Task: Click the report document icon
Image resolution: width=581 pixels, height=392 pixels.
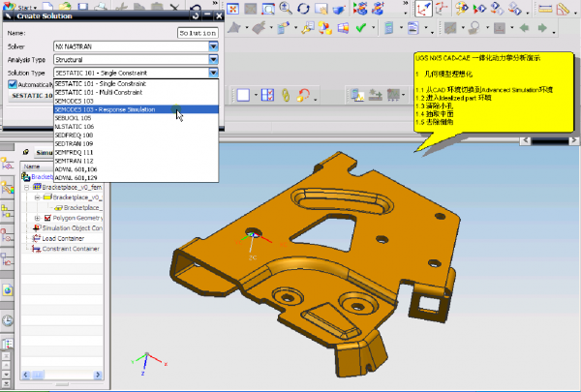Action: pyautogui.click(x=413, y=28)
